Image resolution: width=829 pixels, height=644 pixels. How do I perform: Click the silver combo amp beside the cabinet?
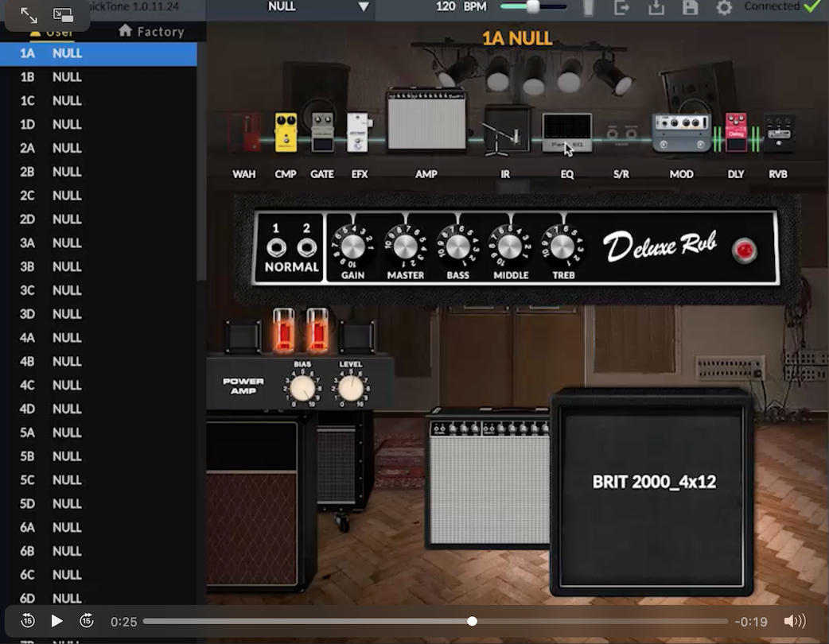tap(488, 478)
